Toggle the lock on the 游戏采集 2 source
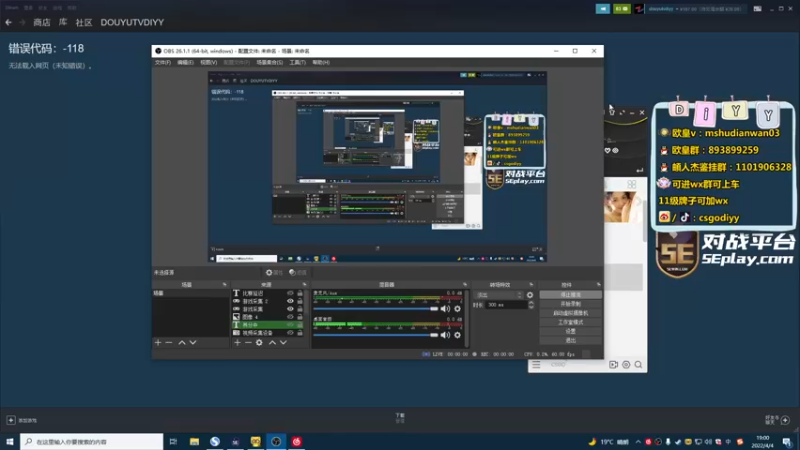 click(300, 301)
